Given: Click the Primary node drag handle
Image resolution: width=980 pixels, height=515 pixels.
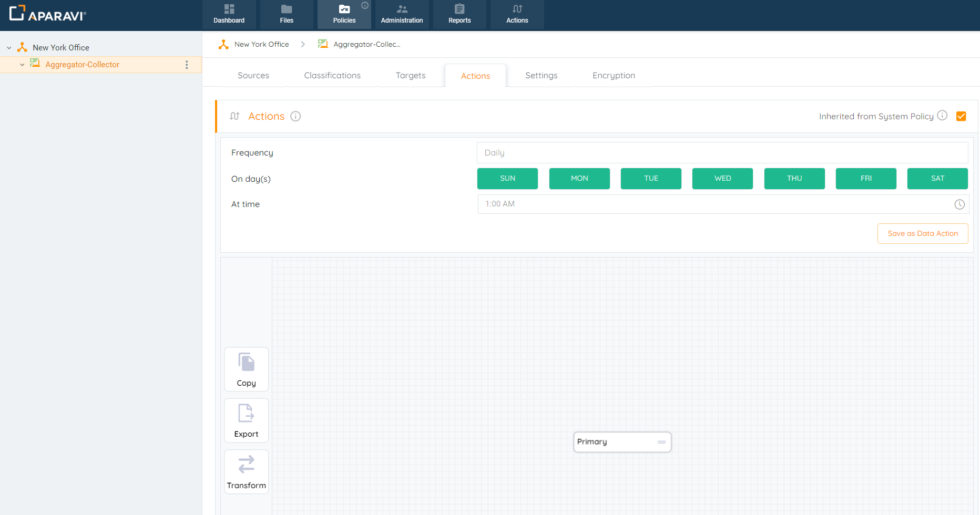Looking at the screenshot, I should [x=661, y=442].
